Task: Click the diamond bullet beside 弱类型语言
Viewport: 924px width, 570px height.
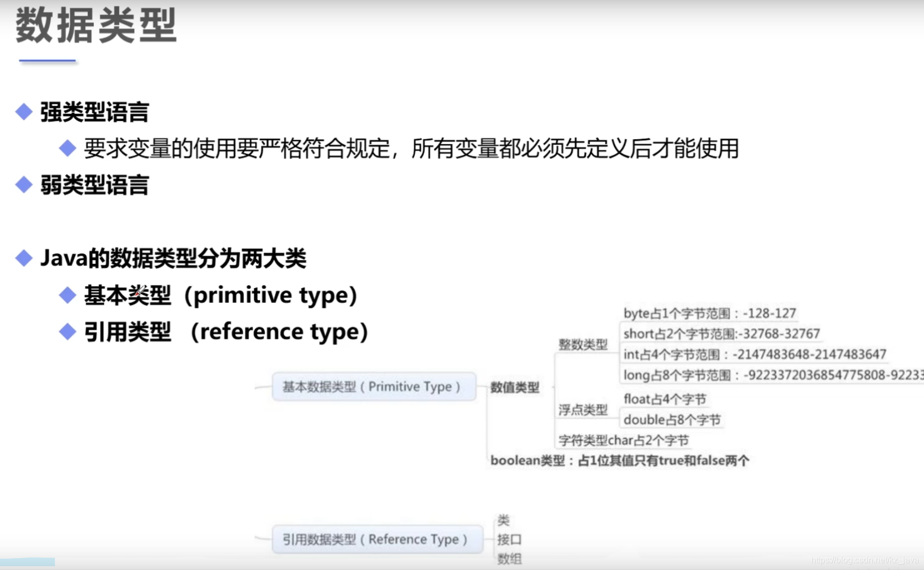Action: click(24, 185)
